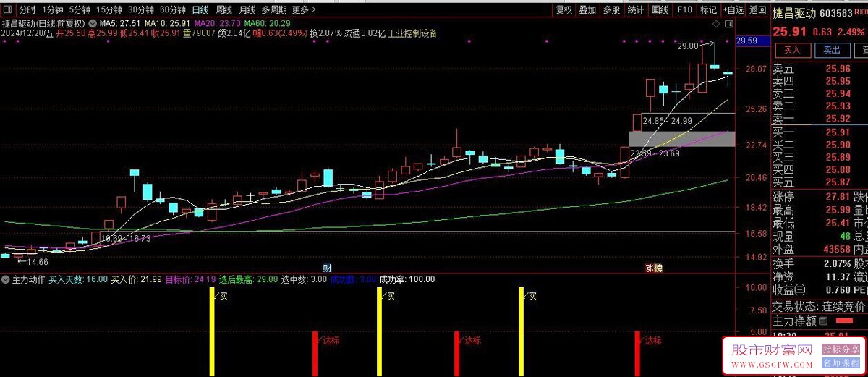Click the 14.66 low price annotation
The height and width of the screenshot is (377, 868).
coord(36,261)
